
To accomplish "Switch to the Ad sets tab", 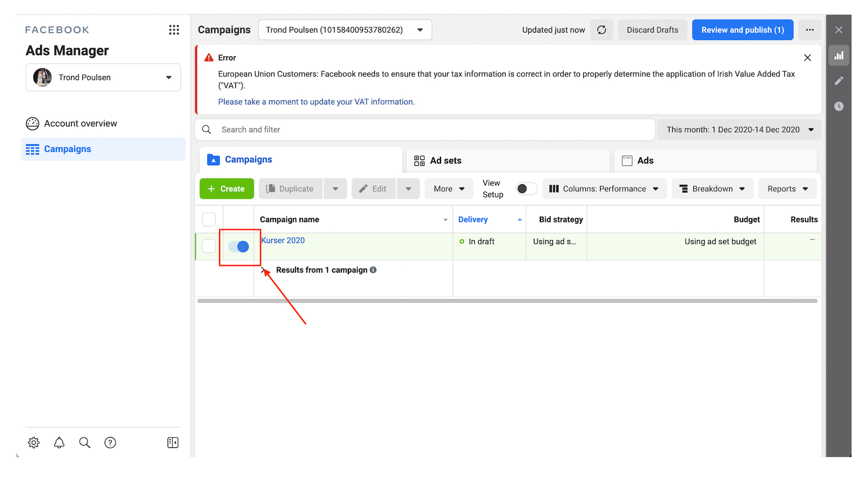I will (445, 160).
